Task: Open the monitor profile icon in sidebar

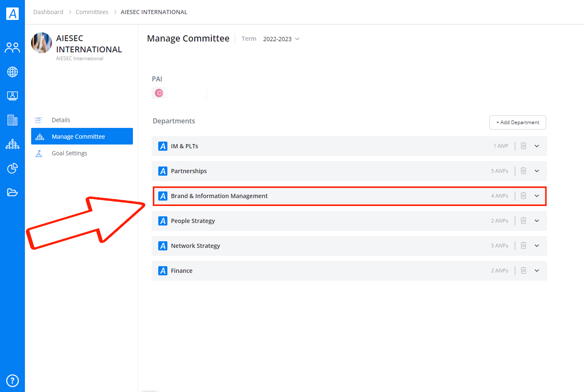Action: tap(12, 96)
